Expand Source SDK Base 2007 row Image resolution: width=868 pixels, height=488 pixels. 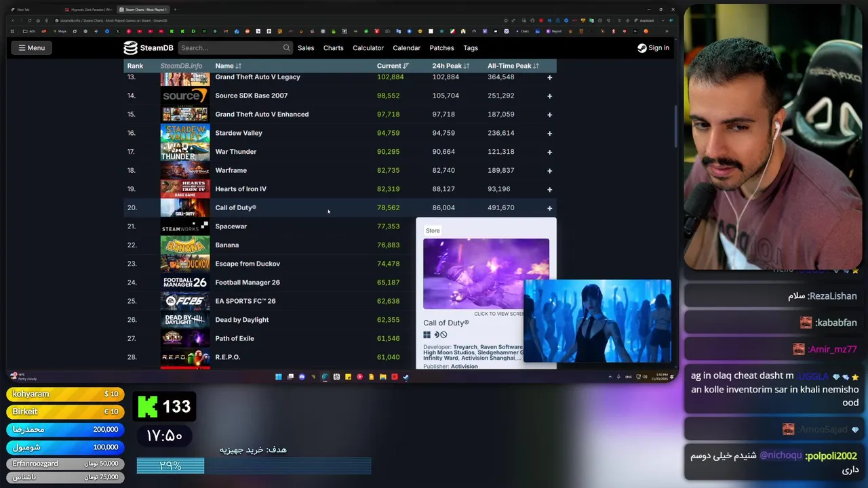[x=549, y=96]
